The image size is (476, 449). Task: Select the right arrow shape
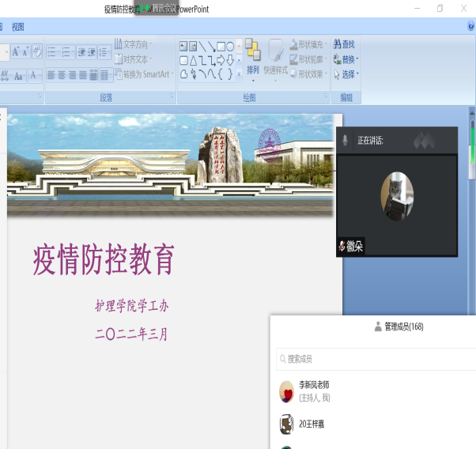tap(221, 60)
